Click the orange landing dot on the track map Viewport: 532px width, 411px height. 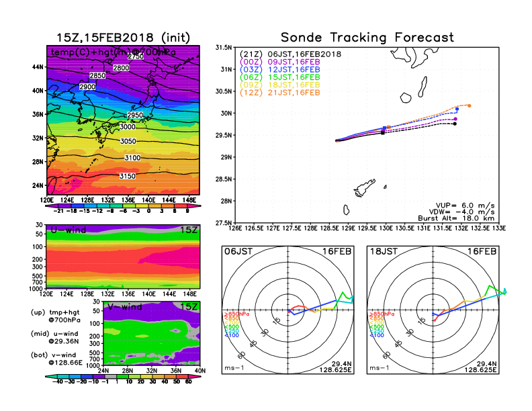pyautogui.click(x=470, y=106)
